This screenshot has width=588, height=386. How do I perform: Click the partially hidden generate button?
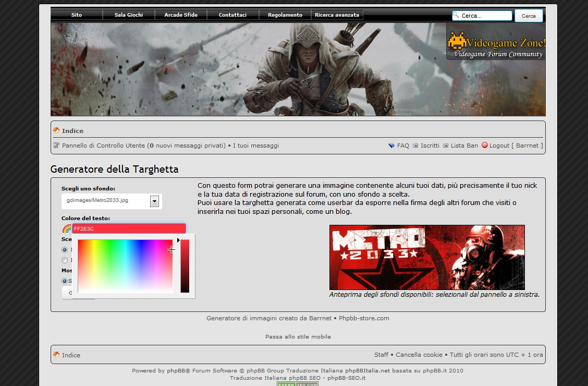point(67,293)
